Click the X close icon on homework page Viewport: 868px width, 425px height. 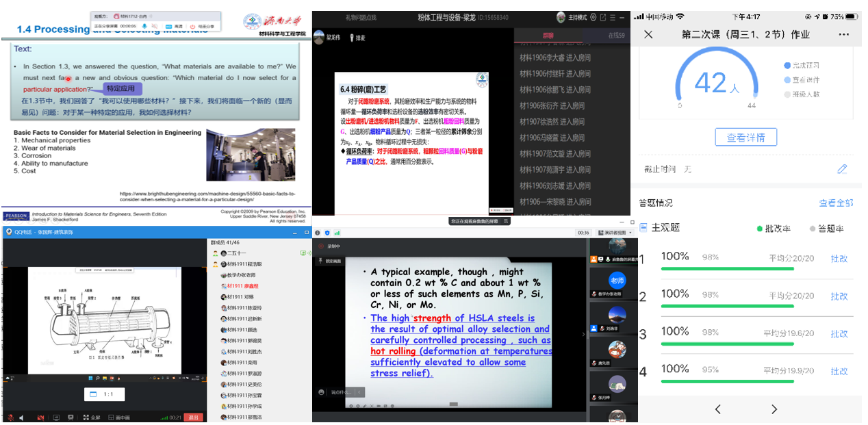coord(649,34)
